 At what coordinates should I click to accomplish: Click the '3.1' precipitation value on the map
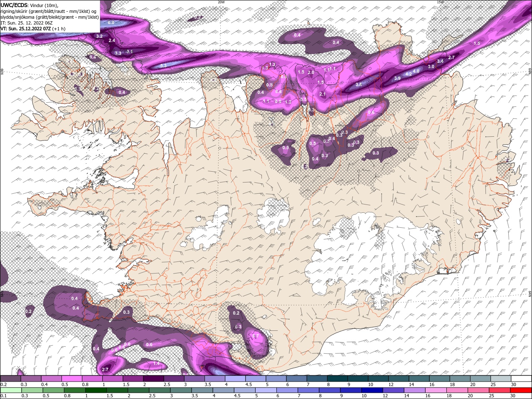[x=129, y=52]
